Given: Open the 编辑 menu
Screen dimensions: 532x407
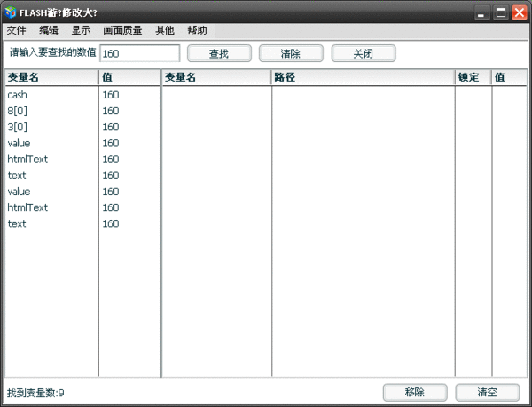Looking at the screenshot, I should [49, 30].
